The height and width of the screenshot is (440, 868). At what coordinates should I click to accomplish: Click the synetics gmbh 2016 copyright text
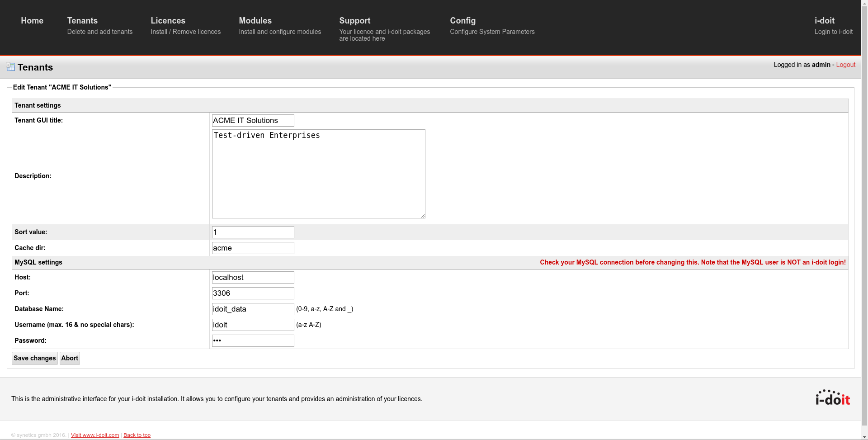(39, 435)
